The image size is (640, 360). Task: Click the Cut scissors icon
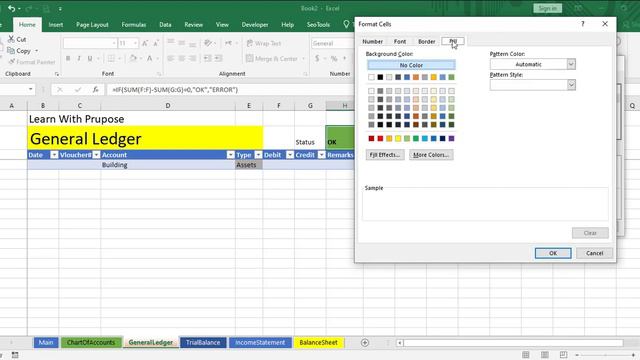(11, 39)
